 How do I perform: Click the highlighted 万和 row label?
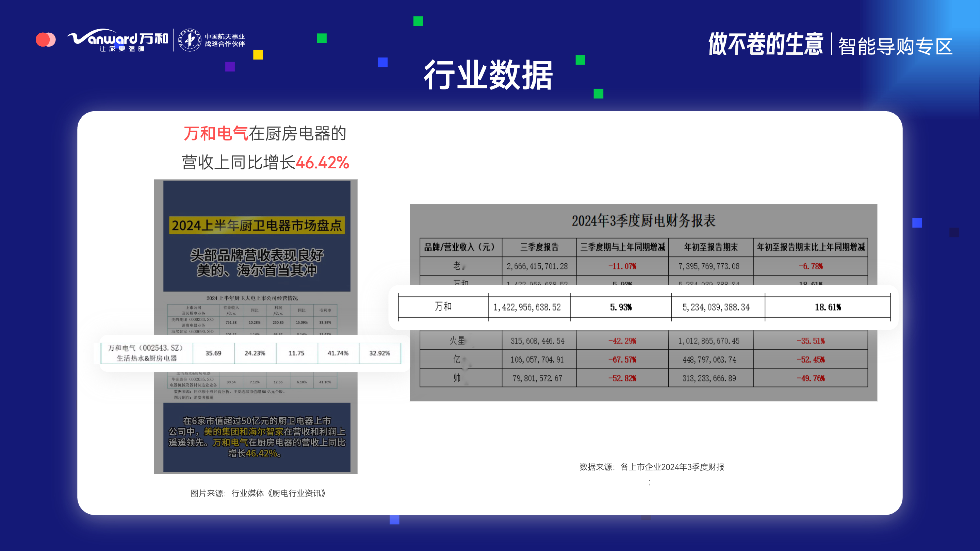click(x=443, y=306)
